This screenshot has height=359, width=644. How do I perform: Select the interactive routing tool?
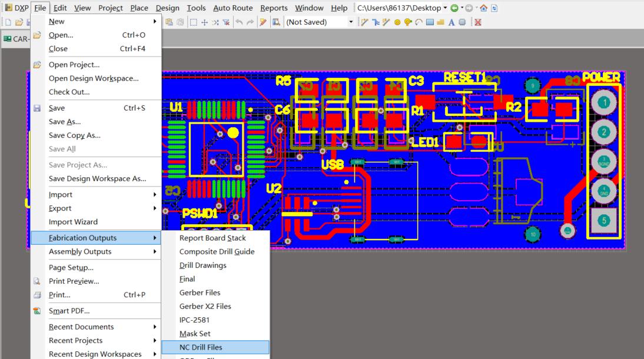point(365,22)
